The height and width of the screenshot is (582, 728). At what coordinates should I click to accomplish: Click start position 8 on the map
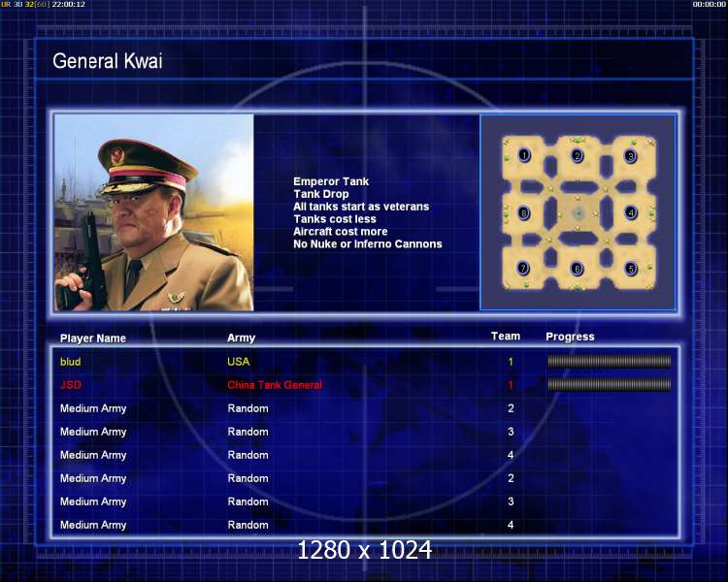pos(524,213)
